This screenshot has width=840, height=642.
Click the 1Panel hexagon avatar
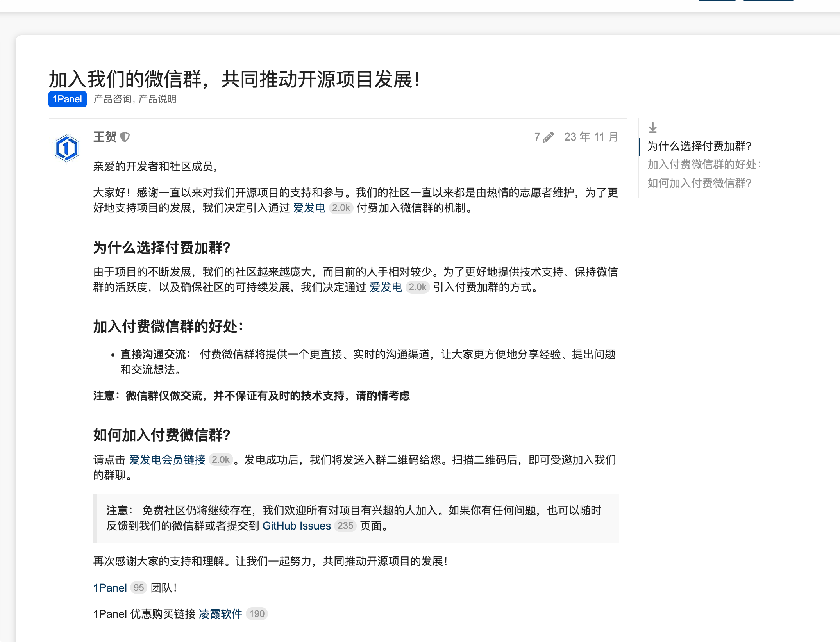pos(67,148)
